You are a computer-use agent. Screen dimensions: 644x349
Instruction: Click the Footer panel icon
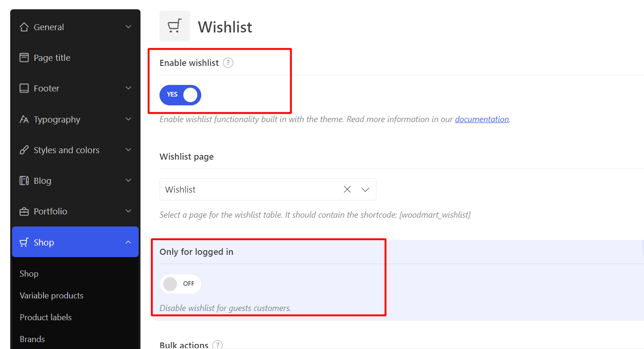point(24,88)
